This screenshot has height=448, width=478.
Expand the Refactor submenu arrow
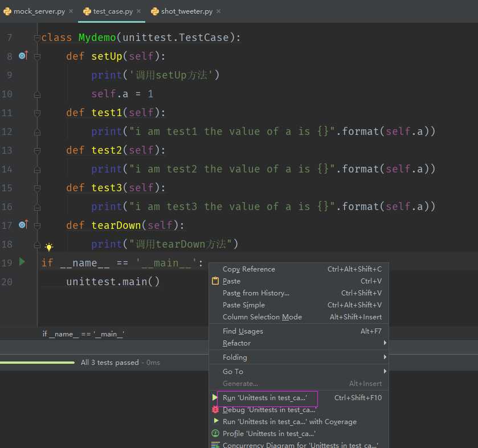(x=385, y=343)
